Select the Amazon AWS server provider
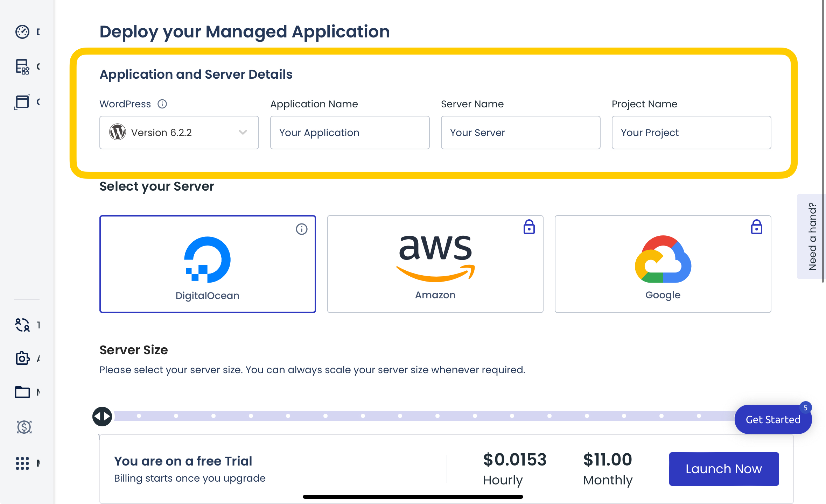This screenshot has width=826, height=504. tap(435, 264)
